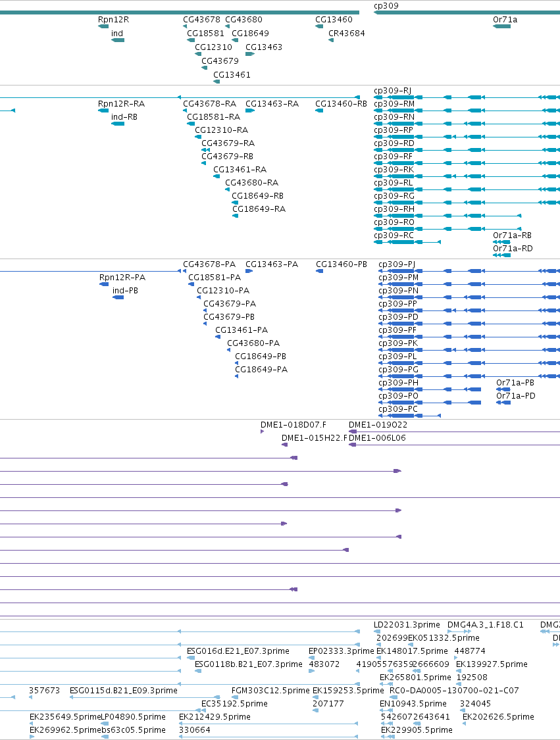The height and width of the screenshot is (740, 560).
Task: Select transcript cp309-RC
Action: (x=394, y=235)
